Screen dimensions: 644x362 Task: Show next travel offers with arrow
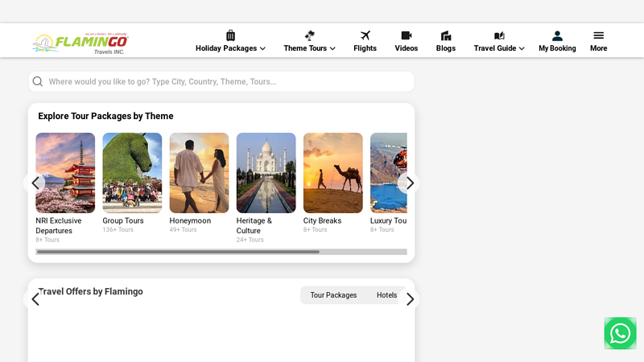pyautogui.click(x=410, y=299)
